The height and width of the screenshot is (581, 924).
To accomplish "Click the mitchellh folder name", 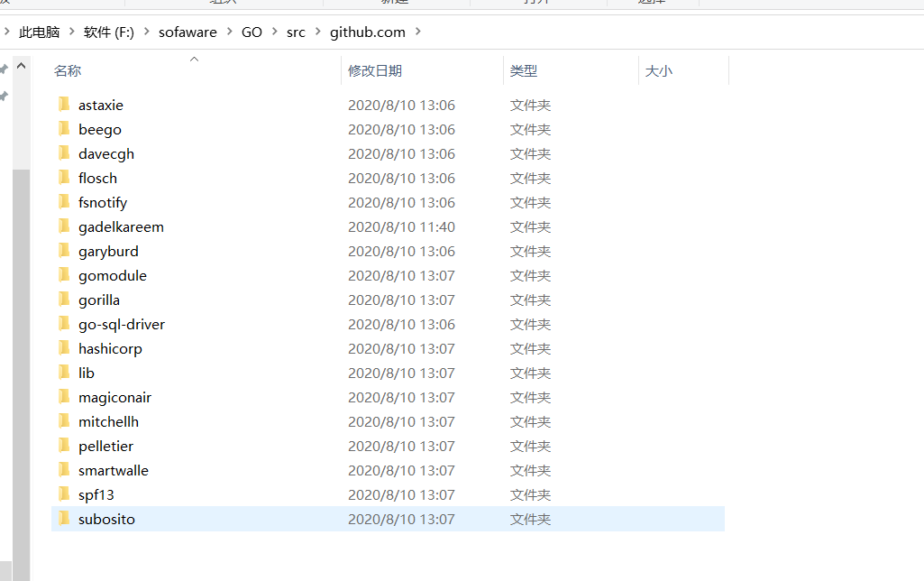I will 108,421.
